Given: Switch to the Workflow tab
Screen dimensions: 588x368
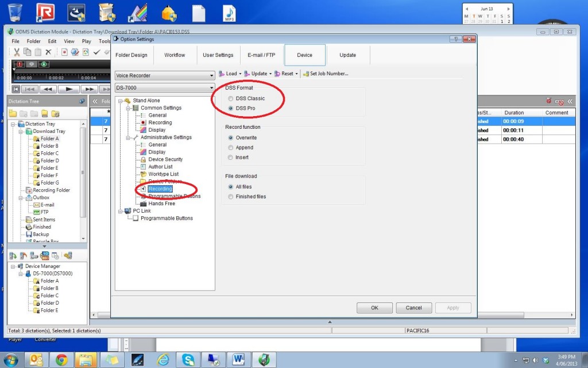Looking at the screenshot, I should (175, 55).
